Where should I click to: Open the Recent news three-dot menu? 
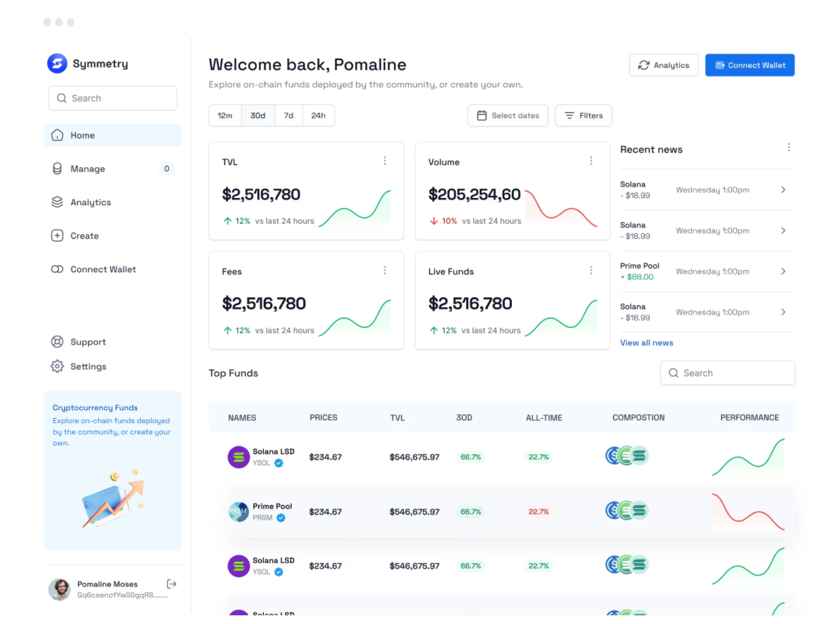pos(789,148)
